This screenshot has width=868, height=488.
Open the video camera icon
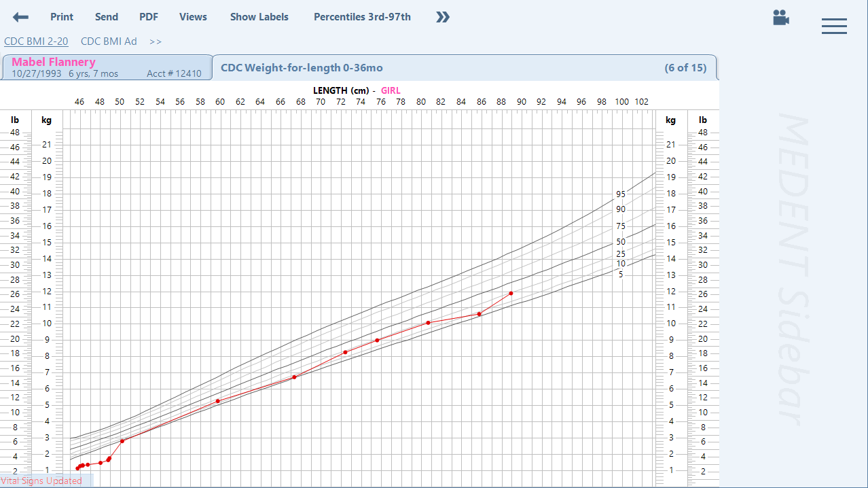(x=781, y=18)
